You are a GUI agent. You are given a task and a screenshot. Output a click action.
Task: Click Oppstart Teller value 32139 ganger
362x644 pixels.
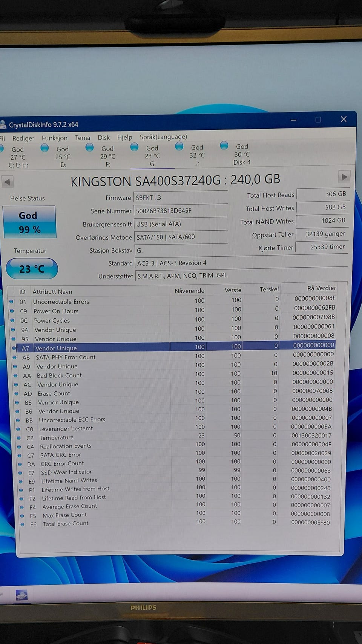point(322,234)
